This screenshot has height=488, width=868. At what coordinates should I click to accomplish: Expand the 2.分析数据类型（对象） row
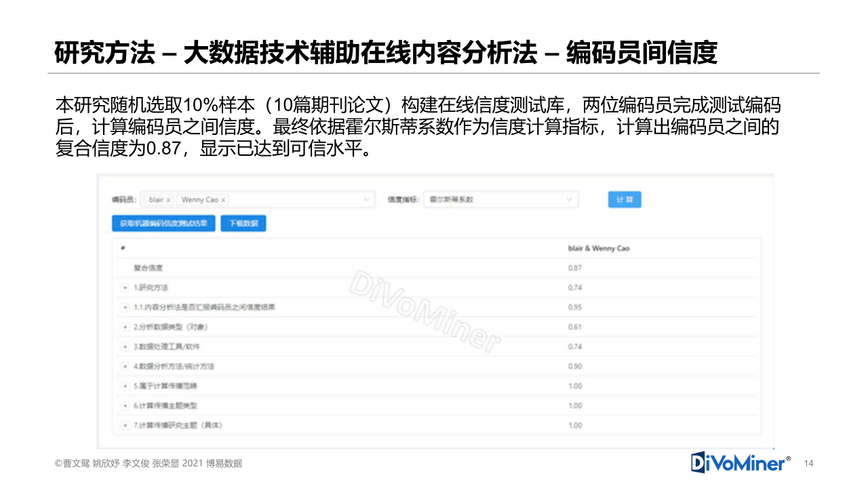point(125,327)
